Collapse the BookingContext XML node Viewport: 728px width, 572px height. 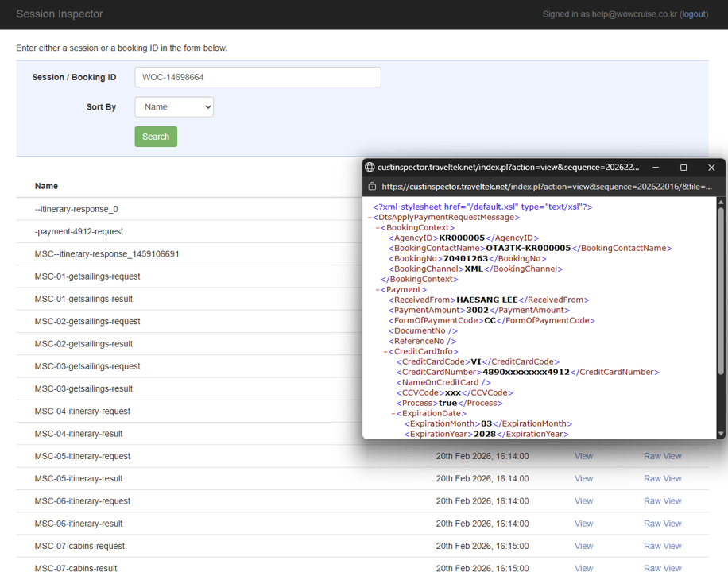pyautogui.click(x=378, y=228)
